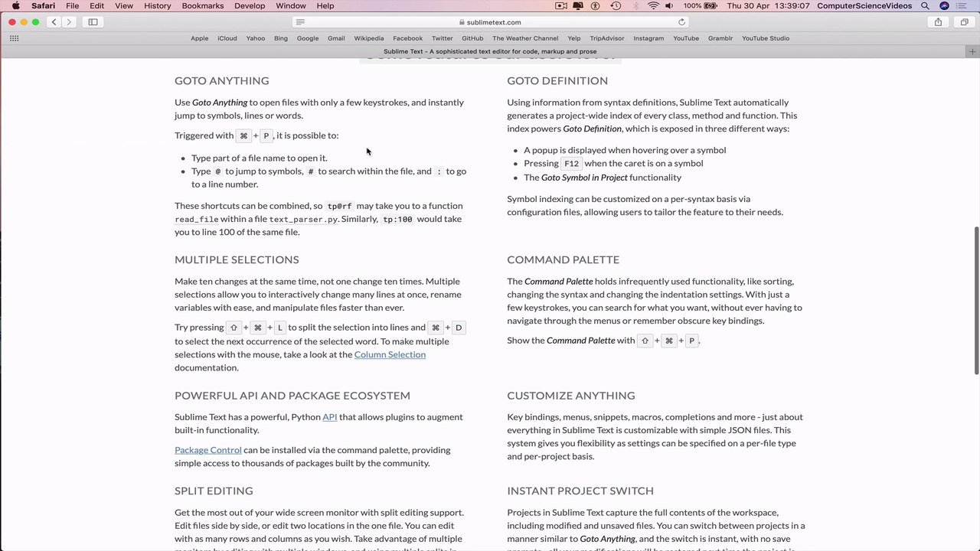Open the Google favorites bookmark
This screenshot has height=551, width=980.
pos(308,38)
